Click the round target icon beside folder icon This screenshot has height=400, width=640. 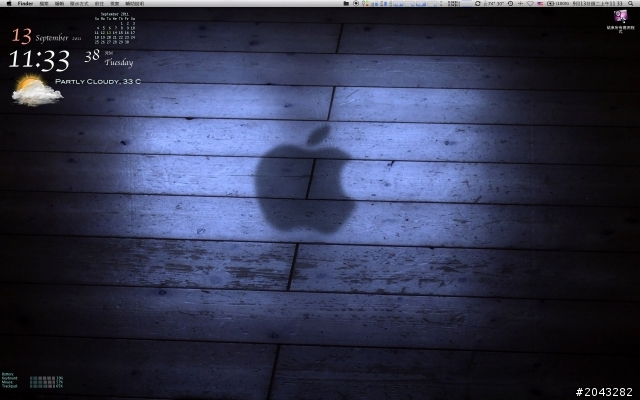356,3
